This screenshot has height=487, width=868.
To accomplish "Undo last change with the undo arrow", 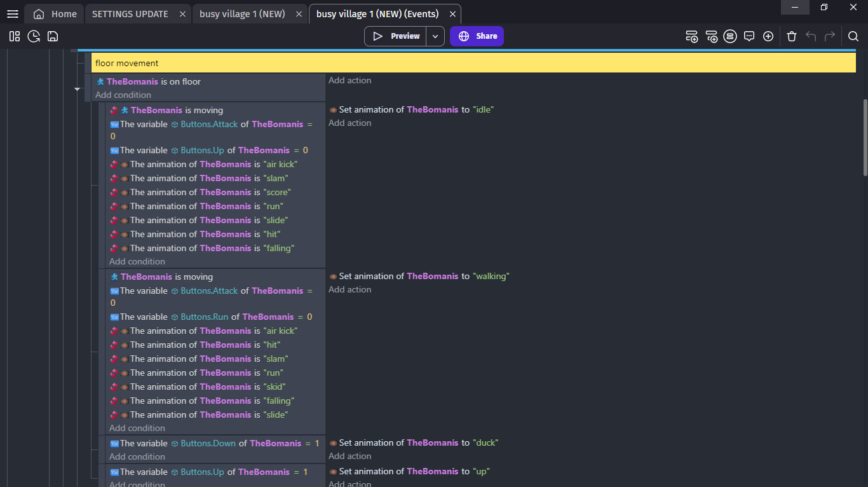I will tap(811, 36).
